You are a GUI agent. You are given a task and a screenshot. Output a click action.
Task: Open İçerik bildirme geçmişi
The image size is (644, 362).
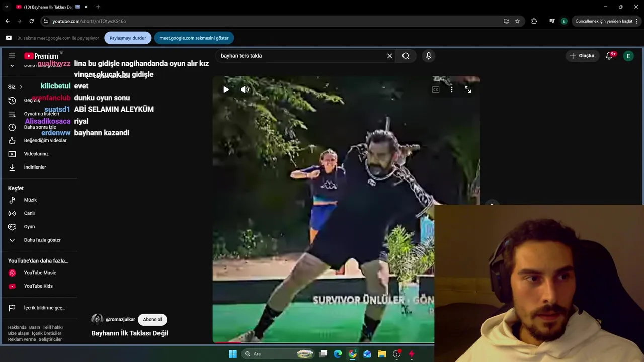point(44,308)
